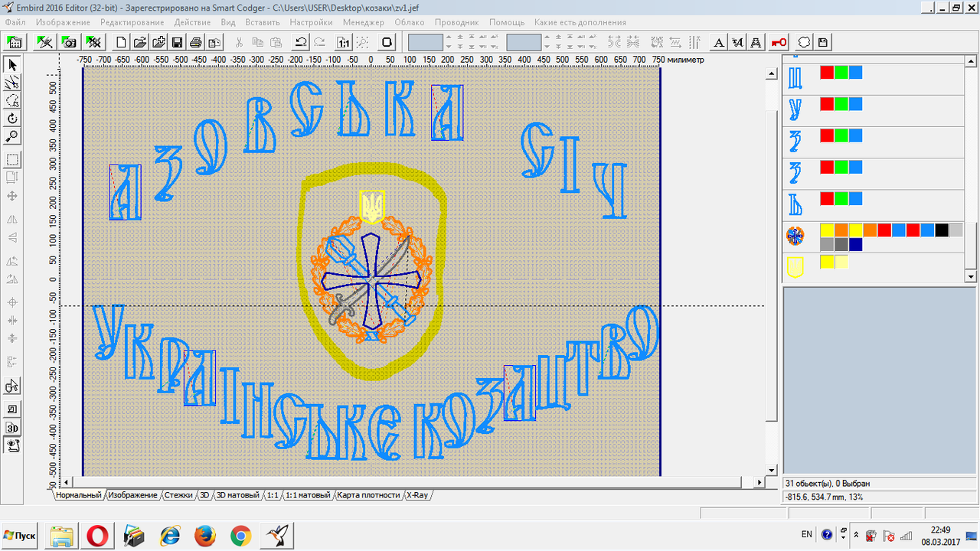Select the cross emblem object in list
The width and height of the screenshot is (980, 551).
coord(795,236)
